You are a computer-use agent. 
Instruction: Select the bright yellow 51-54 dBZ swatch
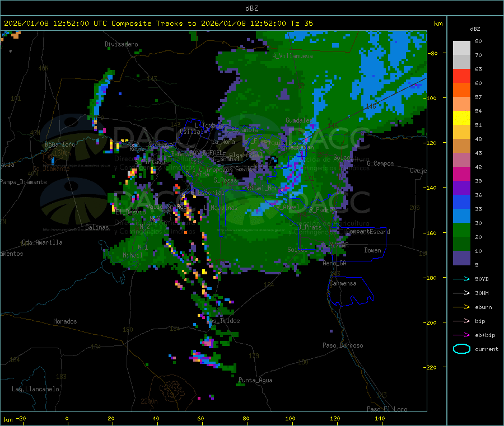click(461, 118)
